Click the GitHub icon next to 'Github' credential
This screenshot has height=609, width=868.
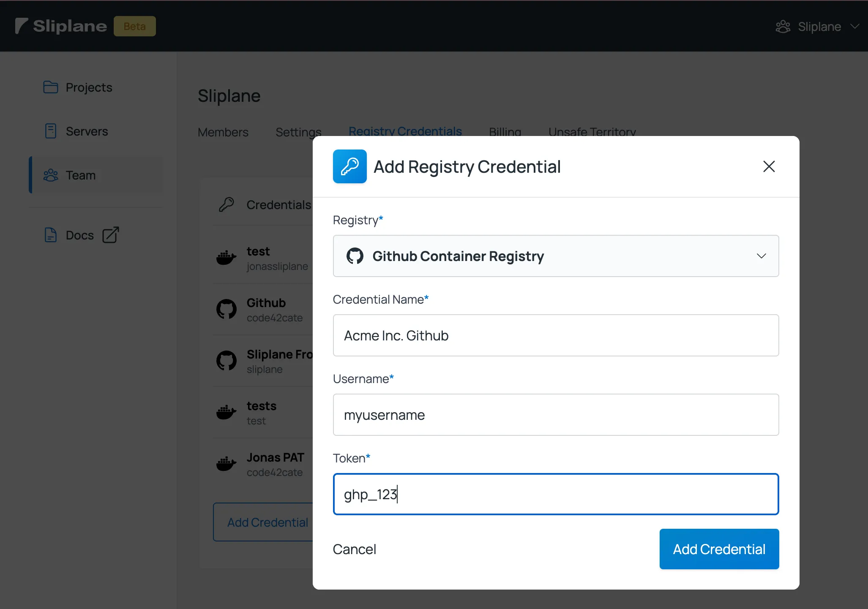coord(227,309)
